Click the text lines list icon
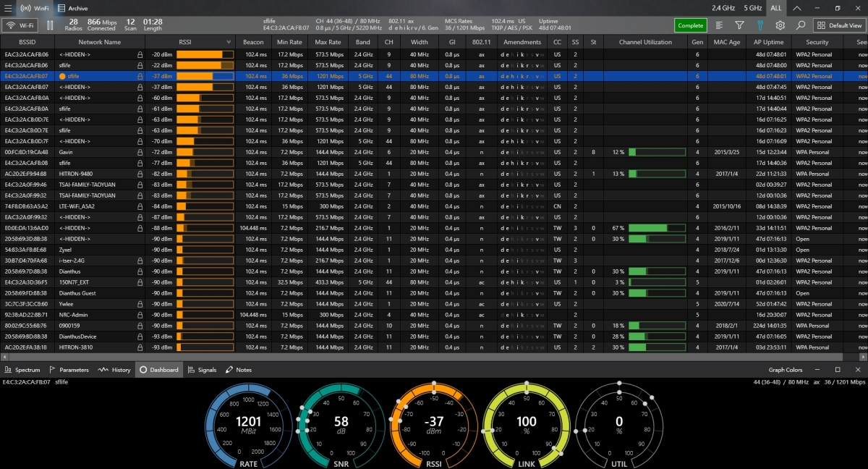868x469 pixels. pos(720,25)
